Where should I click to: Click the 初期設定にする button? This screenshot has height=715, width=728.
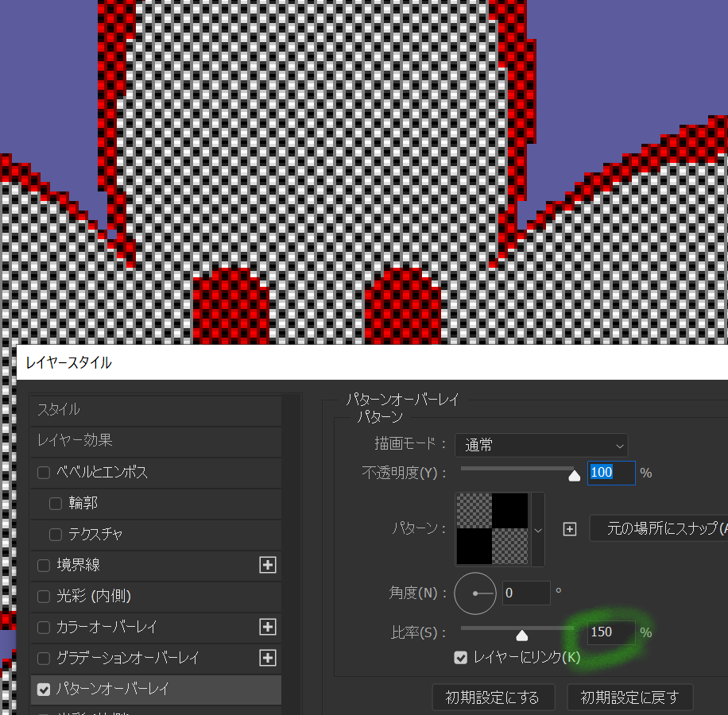tap(493, 698)
